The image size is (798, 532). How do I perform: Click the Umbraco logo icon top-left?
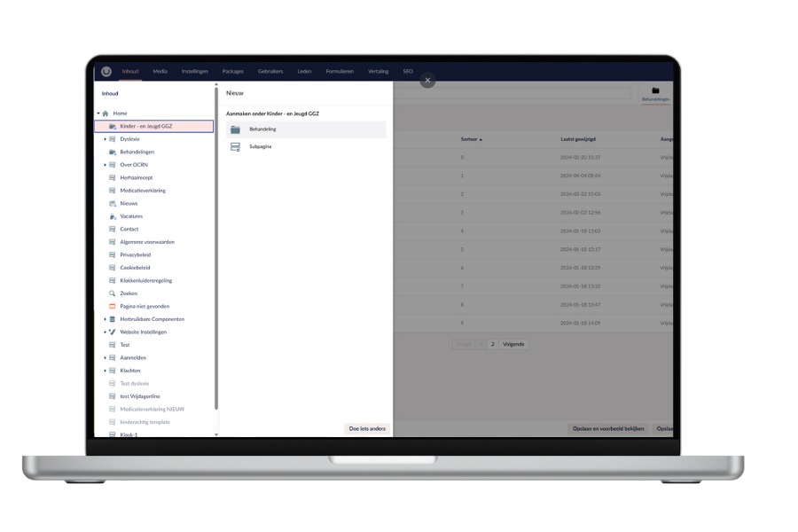107,70
